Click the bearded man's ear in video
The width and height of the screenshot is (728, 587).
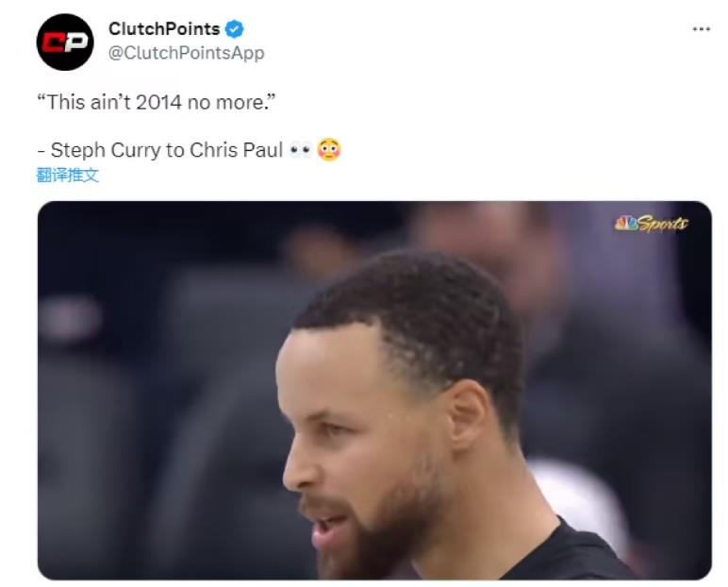pos(468,414)
